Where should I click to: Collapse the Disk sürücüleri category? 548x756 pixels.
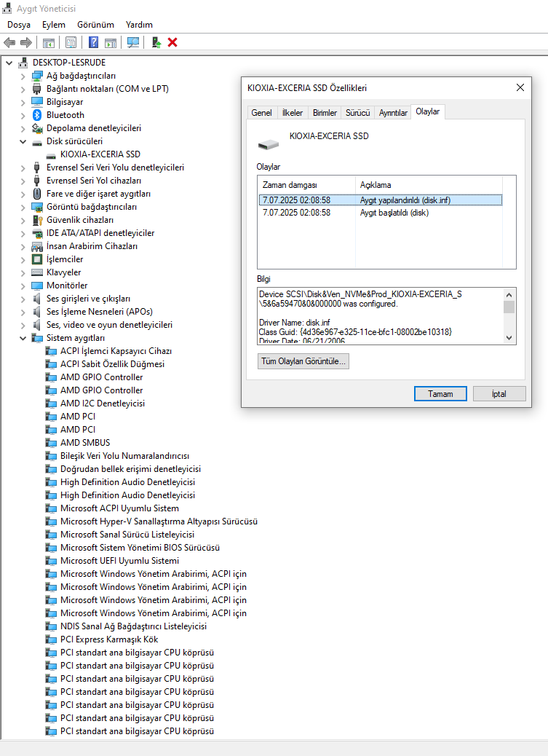[23, 141]
